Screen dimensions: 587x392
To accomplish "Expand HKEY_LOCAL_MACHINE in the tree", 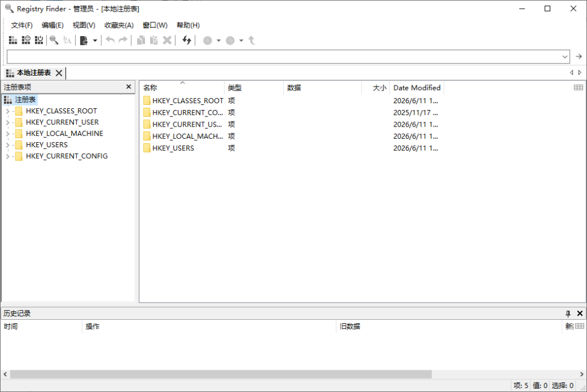I will click(7, 134).
